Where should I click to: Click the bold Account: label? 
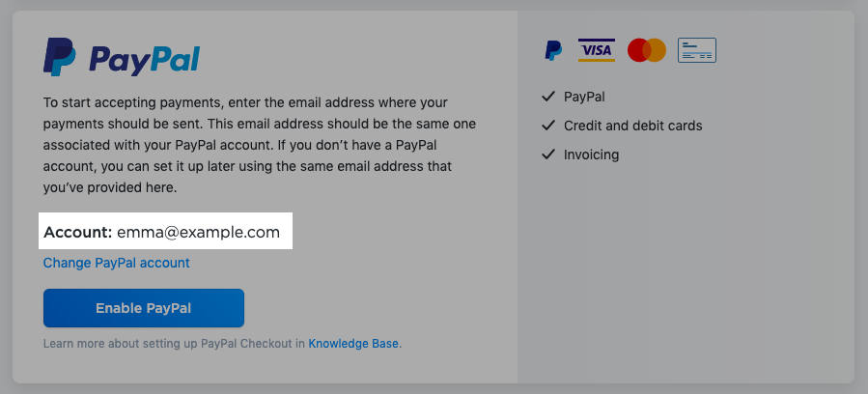pos(77,232)
